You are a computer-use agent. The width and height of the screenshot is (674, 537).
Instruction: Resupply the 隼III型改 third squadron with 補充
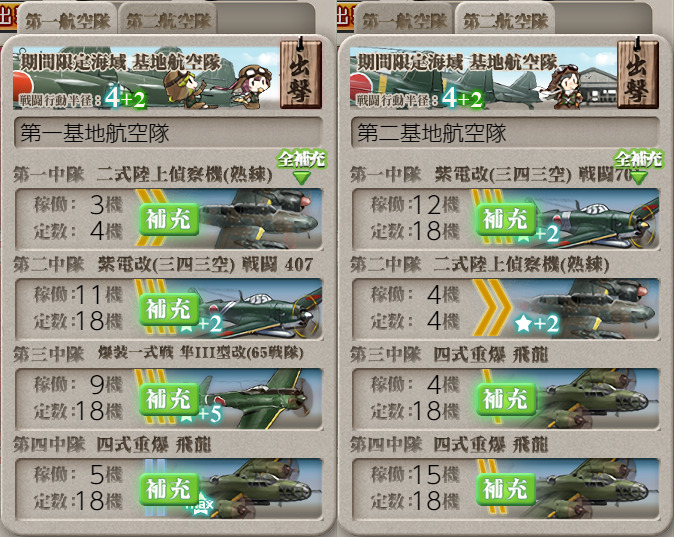(168, 399)
